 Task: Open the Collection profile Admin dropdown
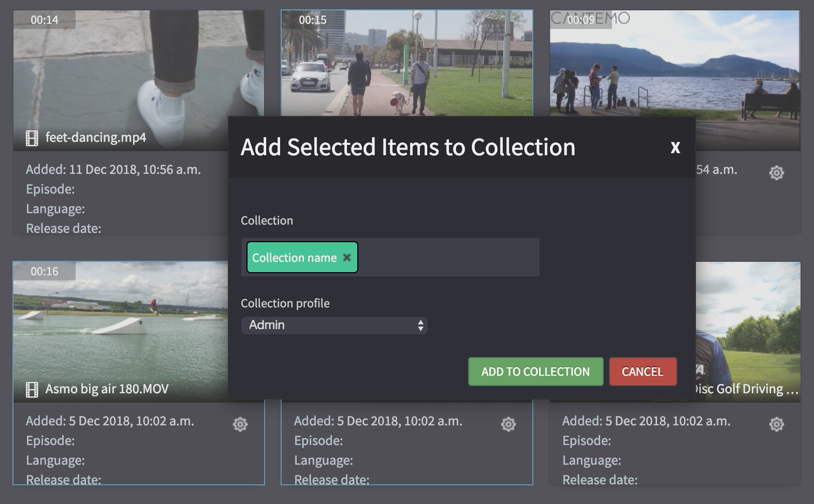point(334,325)
